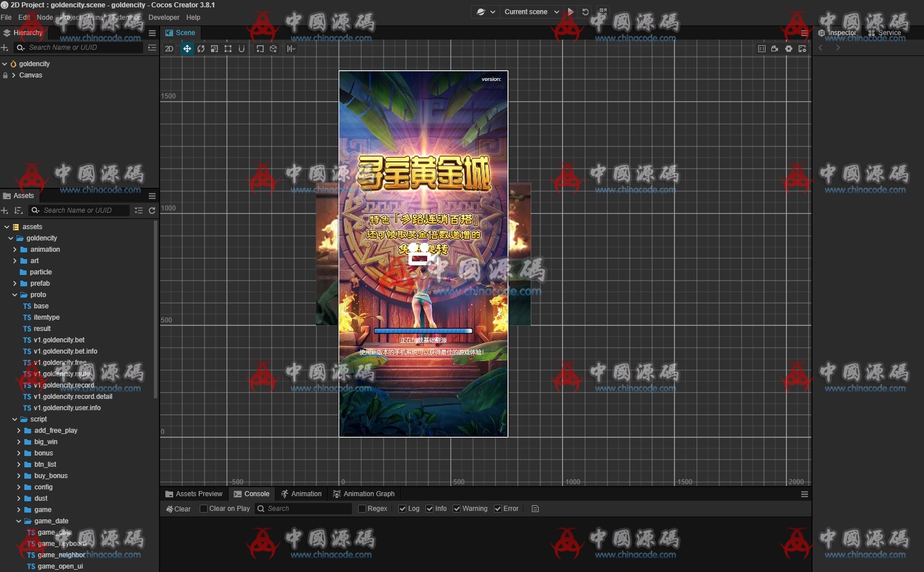This screenshot has height=572, width=924.
Task: Uncheck the Log filter checkbox
Action: coord(402,509)
